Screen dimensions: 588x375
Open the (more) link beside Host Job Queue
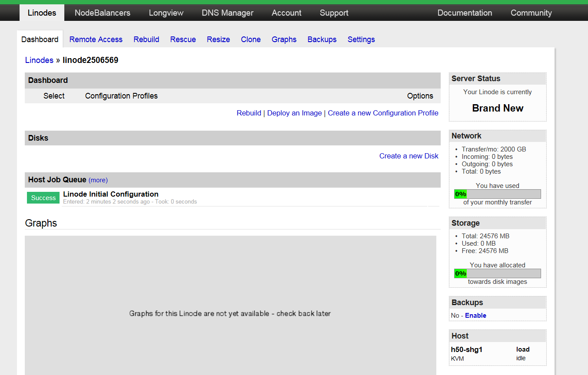click(x=98, y=180)
